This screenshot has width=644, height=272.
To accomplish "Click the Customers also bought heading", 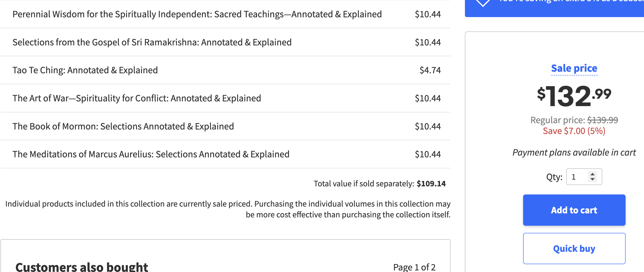I will coord(82,267).
